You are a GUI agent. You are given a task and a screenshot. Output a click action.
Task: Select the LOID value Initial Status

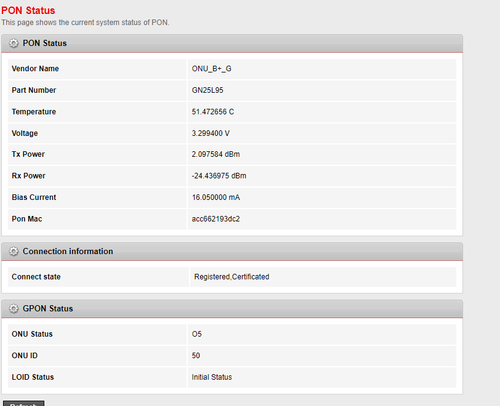212,377
